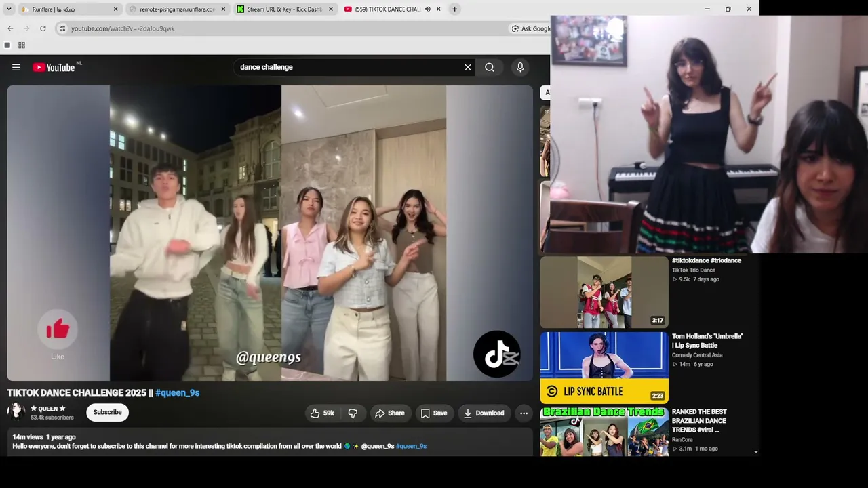Open a new browser tab
Screen dimensions: 868x488
pyautogui.click(x=454, y=9)
